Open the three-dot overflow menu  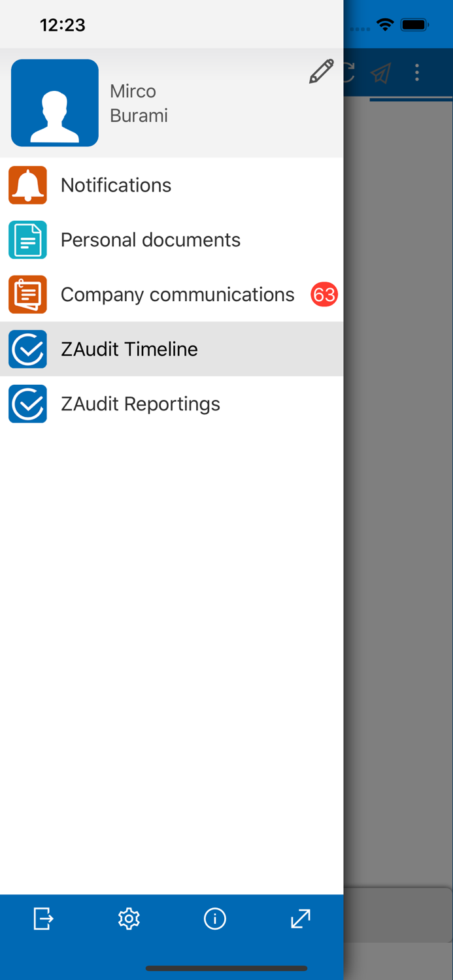tap(417, 73)
